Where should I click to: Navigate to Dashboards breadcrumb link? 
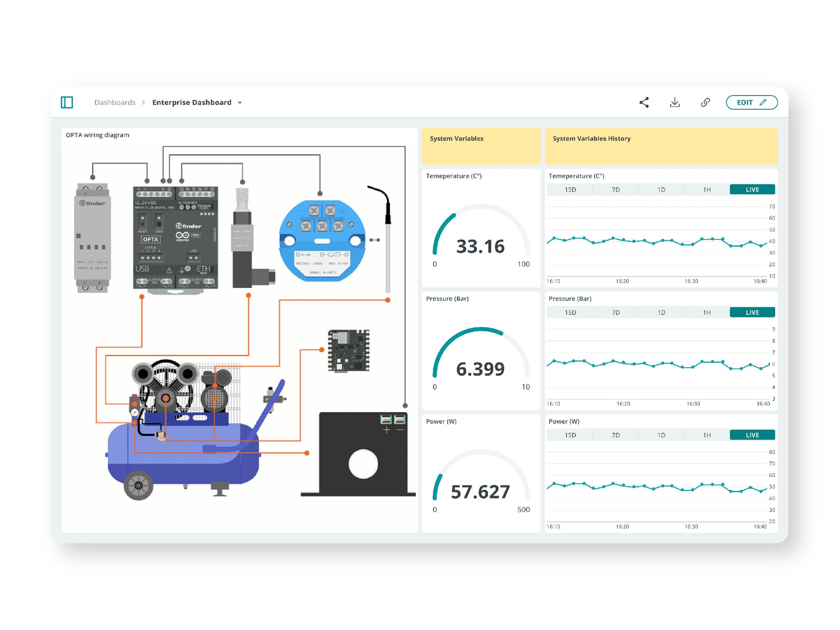coord(115,102)
